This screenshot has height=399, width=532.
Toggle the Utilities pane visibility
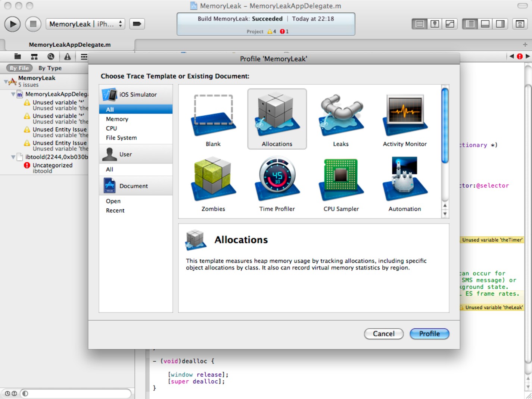point(500,24)
